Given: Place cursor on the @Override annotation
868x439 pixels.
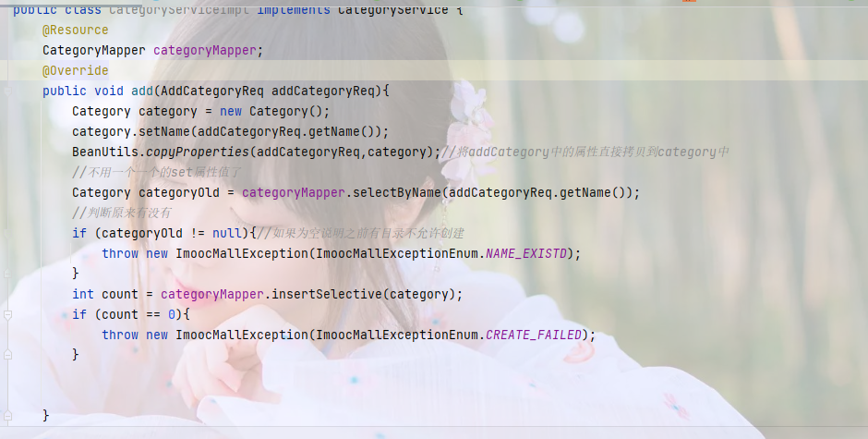Looking at the screenshot, I should click(76, 70).
